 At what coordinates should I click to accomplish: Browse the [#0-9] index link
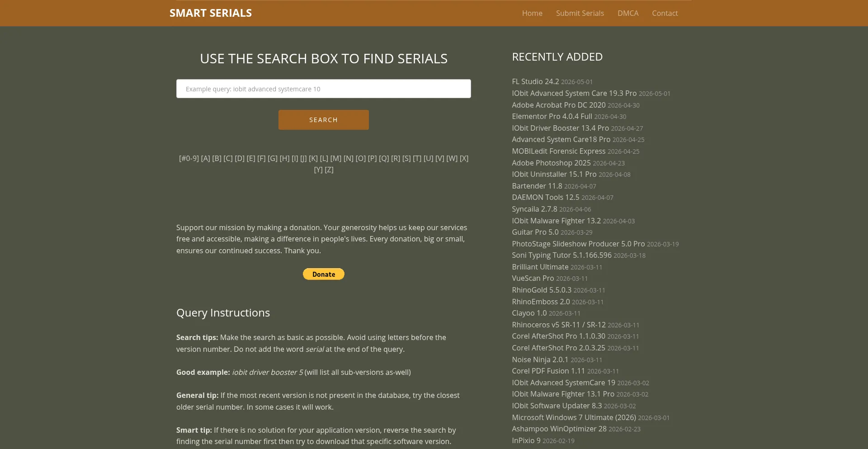point(189,158)
